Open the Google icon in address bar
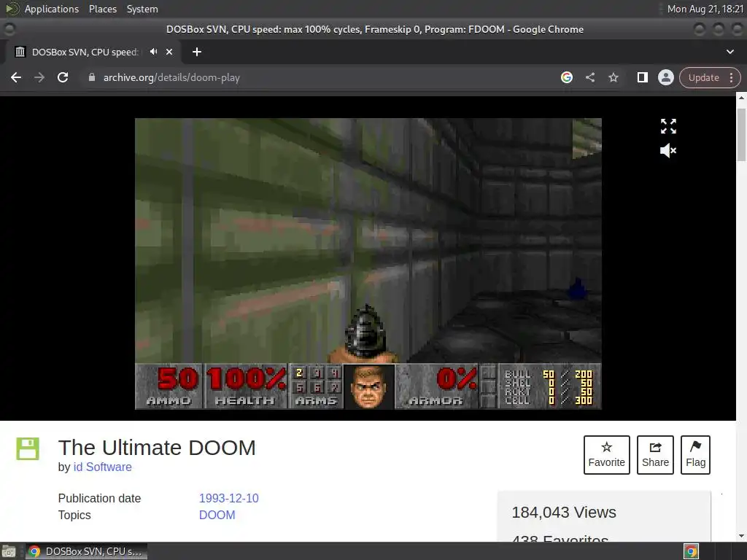This screenshot has width=747, height=560. [566, 77]
